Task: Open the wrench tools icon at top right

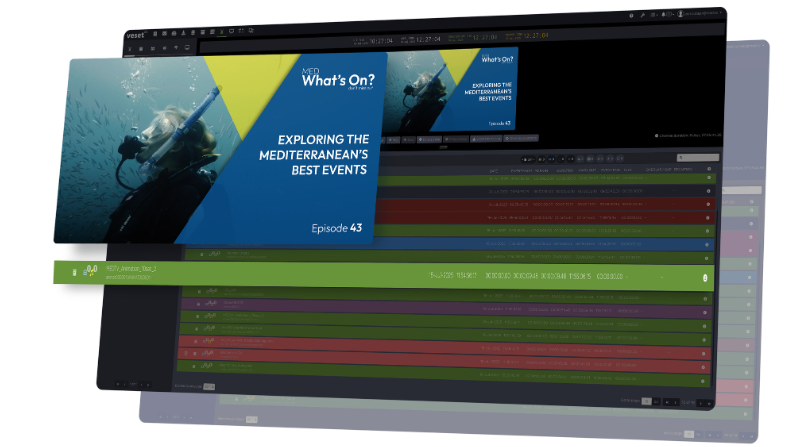Action: [x=642, y=15]
